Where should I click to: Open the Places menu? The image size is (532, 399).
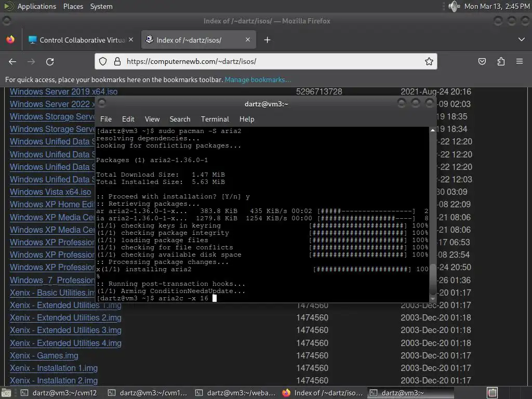pyautogui.click(x=73, y=6)
